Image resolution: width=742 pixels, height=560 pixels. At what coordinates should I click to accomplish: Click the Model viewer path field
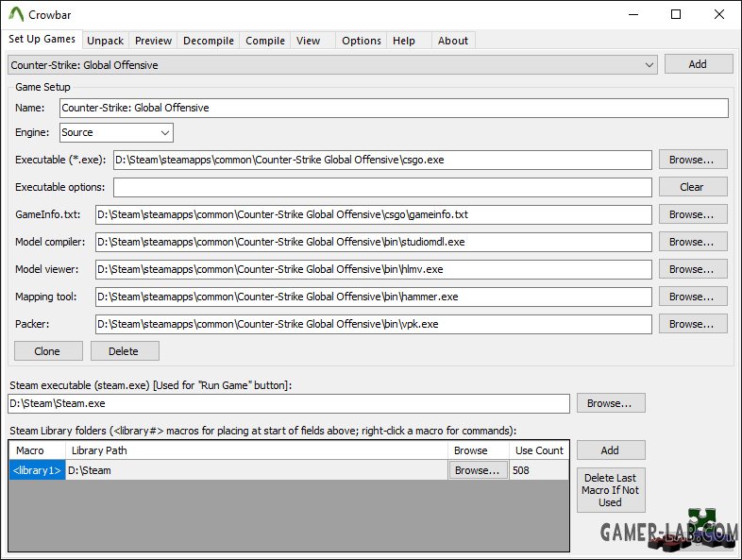[x=374, y=270]
